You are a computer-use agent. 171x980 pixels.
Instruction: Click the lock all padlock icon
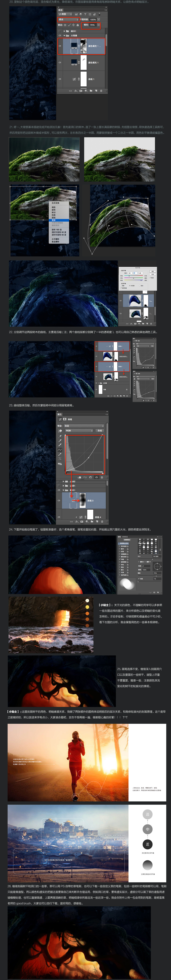78,25
